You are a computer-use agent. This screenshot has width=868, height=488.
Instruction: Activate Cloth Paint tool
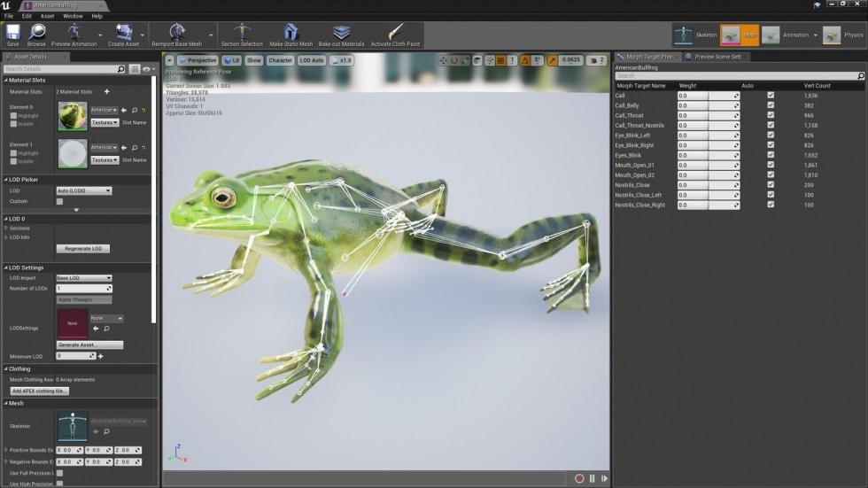(395, 35)
